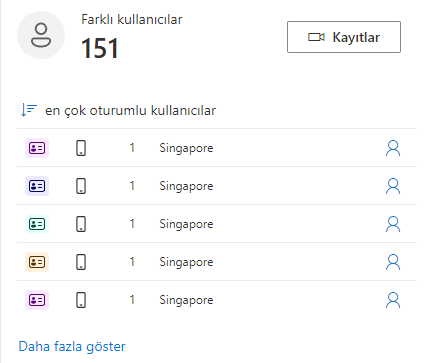Click the large grey user avatar icon
Screen dimensions: 433x363
(41, 35)
